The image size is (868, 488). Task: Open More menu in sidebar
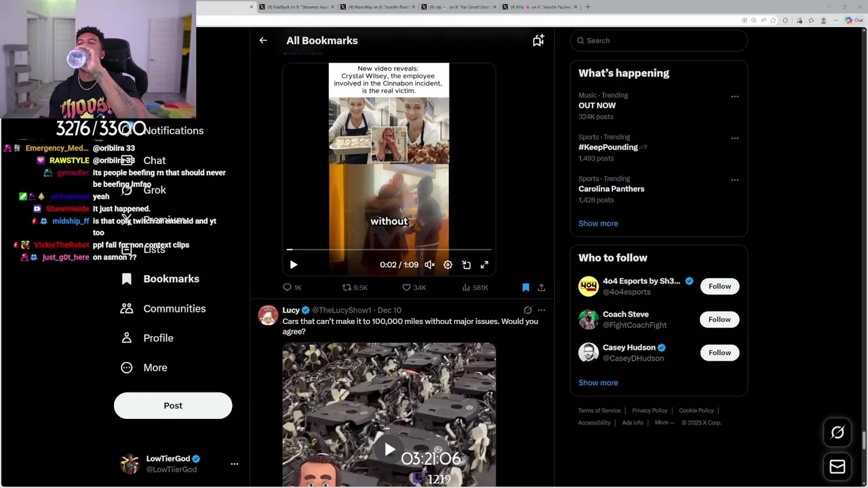[144, 367]
